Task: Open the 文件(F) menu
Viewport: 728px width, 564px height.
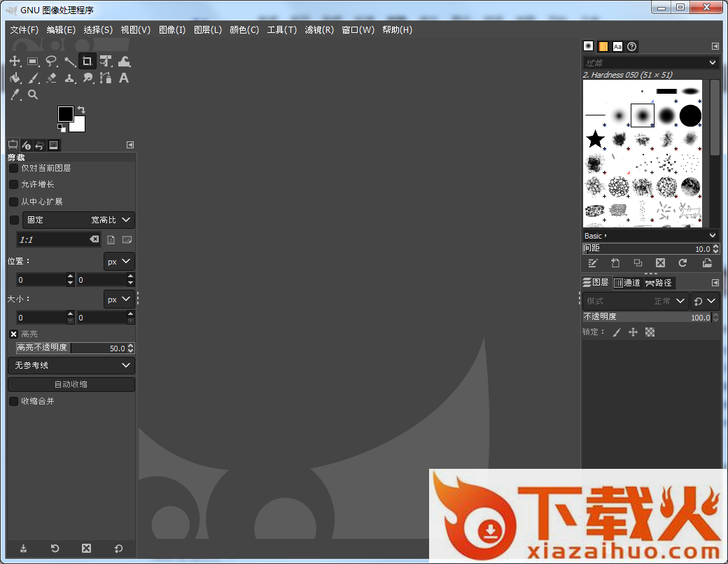Action: pyautogui.click(x=24, y=29)
